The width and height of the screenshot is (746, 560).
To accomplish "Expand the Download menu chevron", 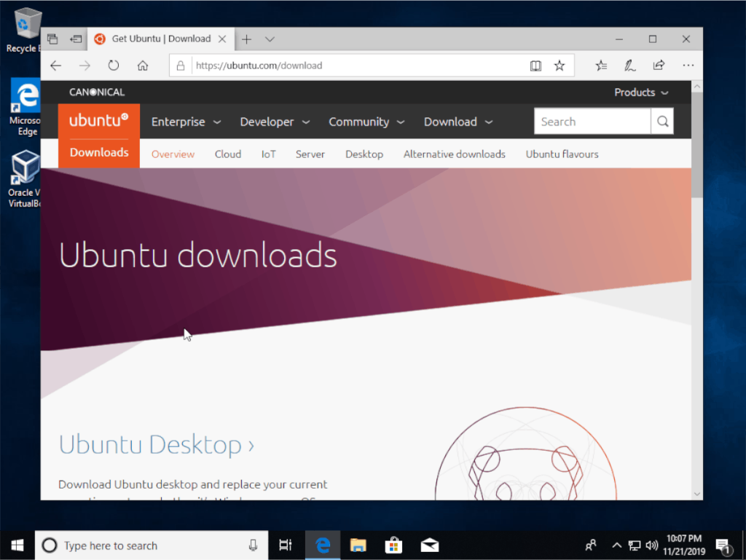I will coord(488,122).
